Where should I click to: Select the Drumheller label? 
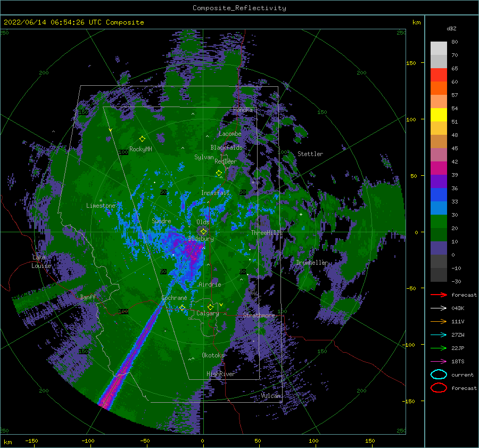coord(312,263)
